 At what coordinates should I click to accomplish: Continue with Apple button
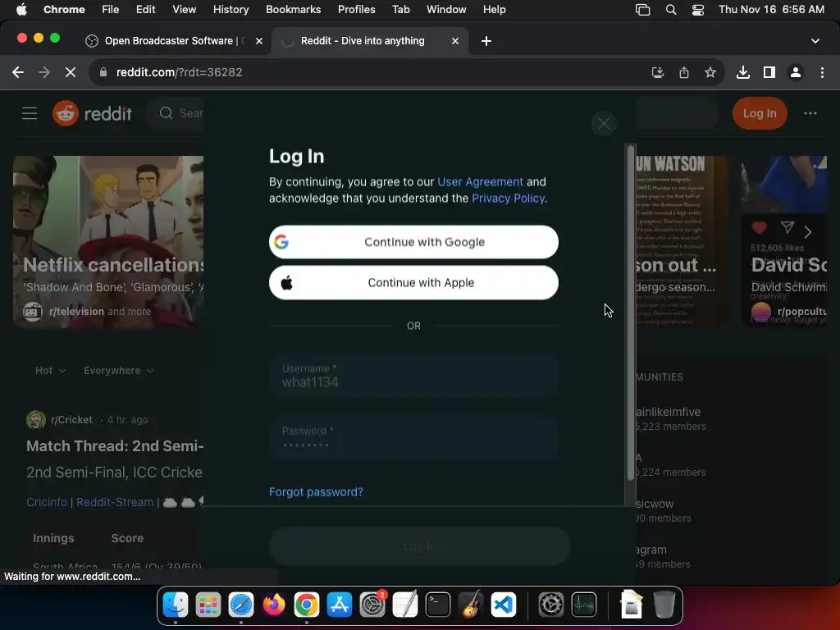[413, 283]
